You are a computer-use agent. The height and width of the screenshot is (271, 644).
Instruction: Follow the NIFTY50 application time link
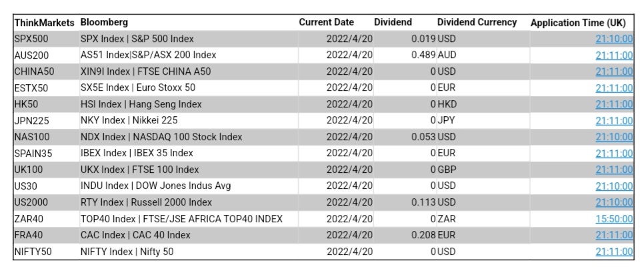coord(614,251)
